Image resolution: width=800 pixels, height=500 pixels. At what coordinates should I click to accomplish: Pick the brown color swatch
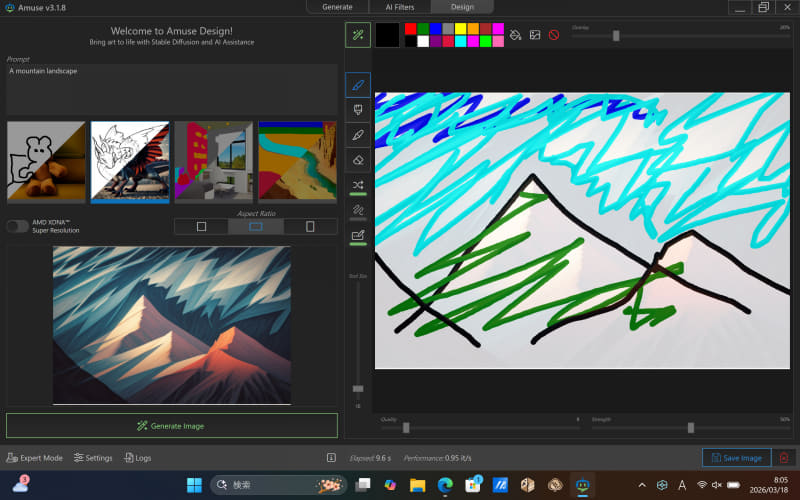485,29
